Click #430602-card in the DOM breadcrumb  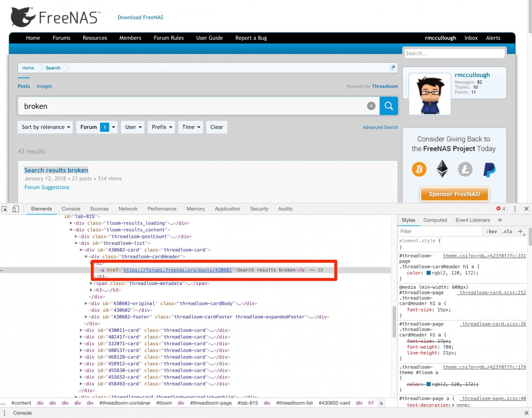click(x=334, y=403)
